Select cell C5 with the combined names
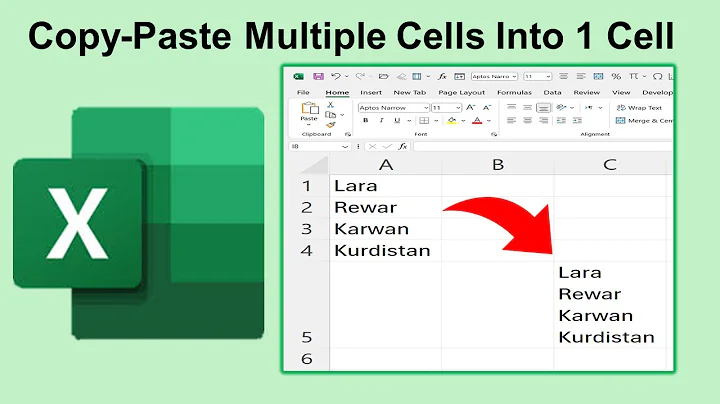This screenshot has width=720, height=404. point(610,305)
